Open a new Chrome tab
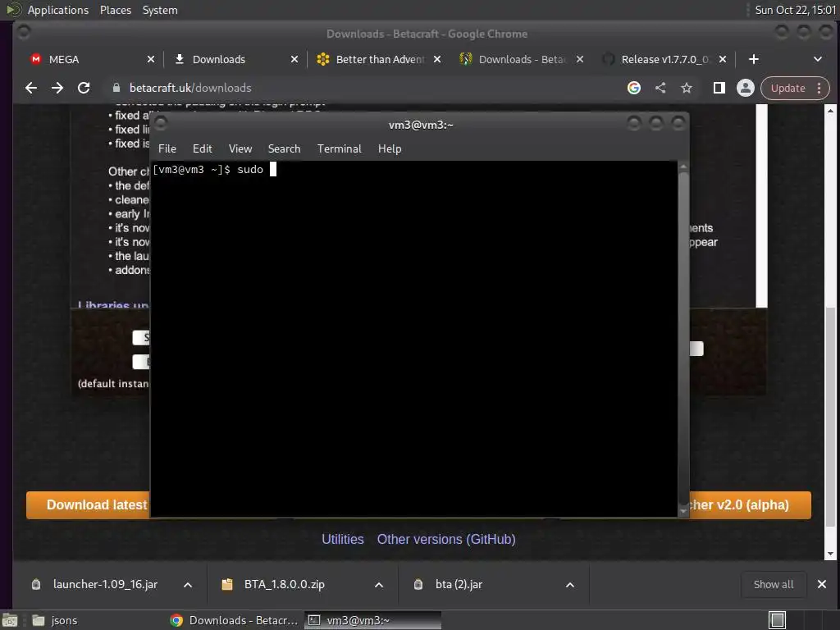The height and width of the screenshot is (630, 840). click(x=754, y=59)
